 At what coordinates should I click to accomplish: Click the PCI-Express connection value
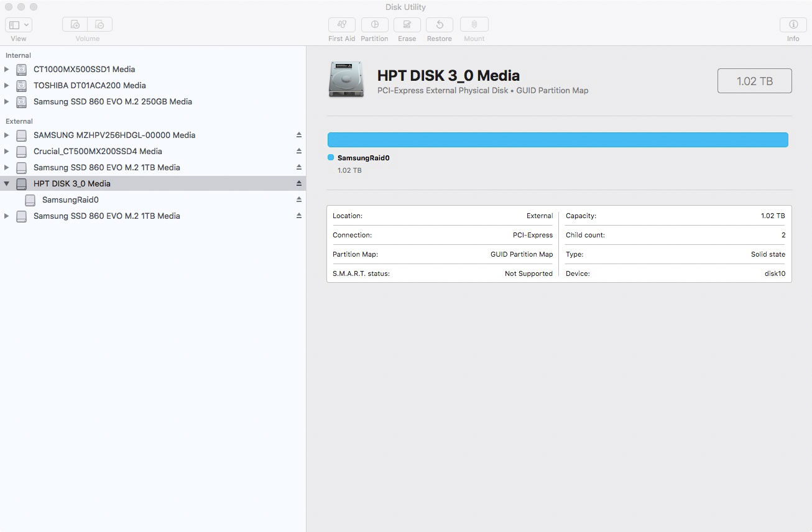(x=533, y=235)
